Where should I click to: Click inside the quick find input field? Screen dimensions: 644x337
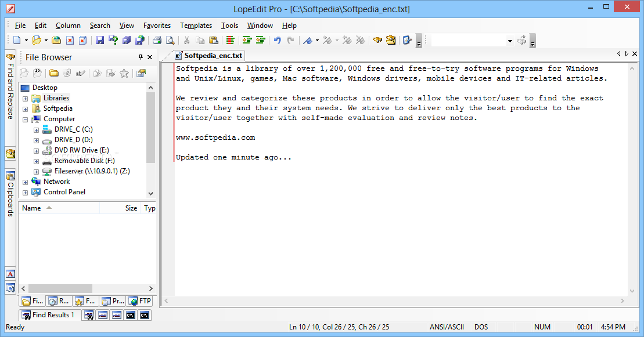468,41
